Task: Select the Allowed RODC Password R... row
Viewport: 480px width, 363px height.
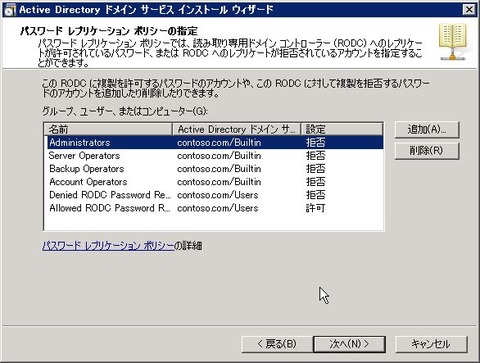Action: click(x=215, y=208)
